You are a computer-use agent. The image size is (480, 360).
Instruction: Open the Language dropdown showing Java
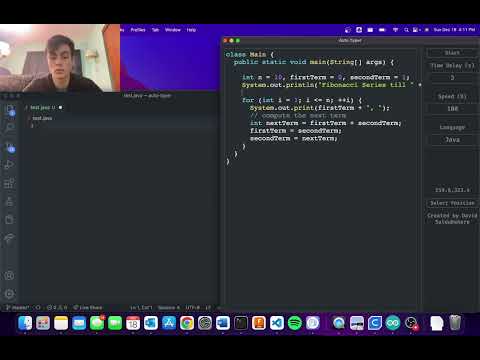pyautogui.click(x=452, y=140)
